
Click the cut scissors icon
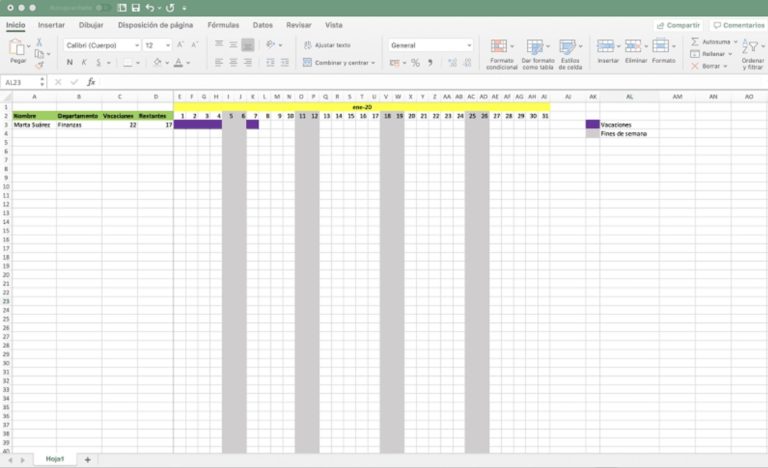pyautogui.click(x=39, y=42)
